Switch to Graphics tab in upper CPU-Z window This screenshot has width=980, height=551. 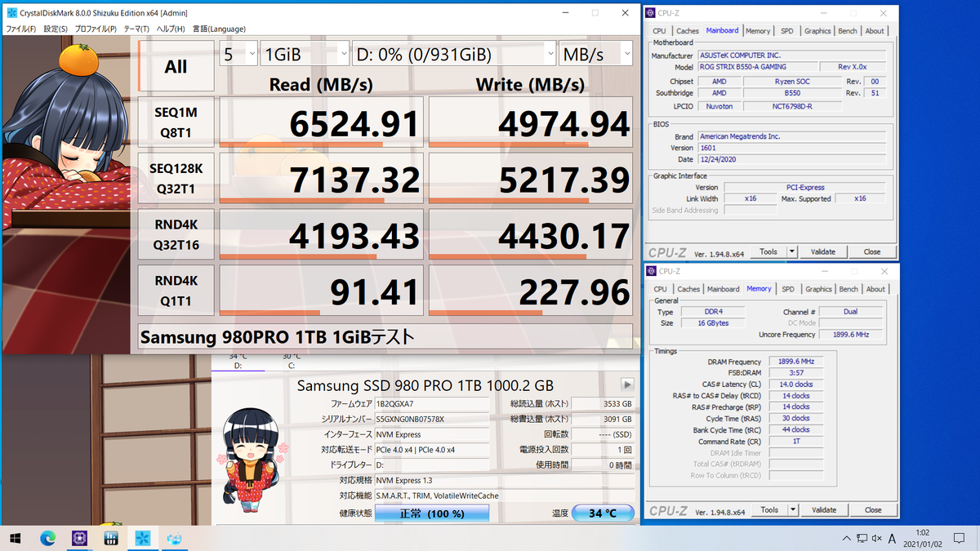[x=817, y=31]
